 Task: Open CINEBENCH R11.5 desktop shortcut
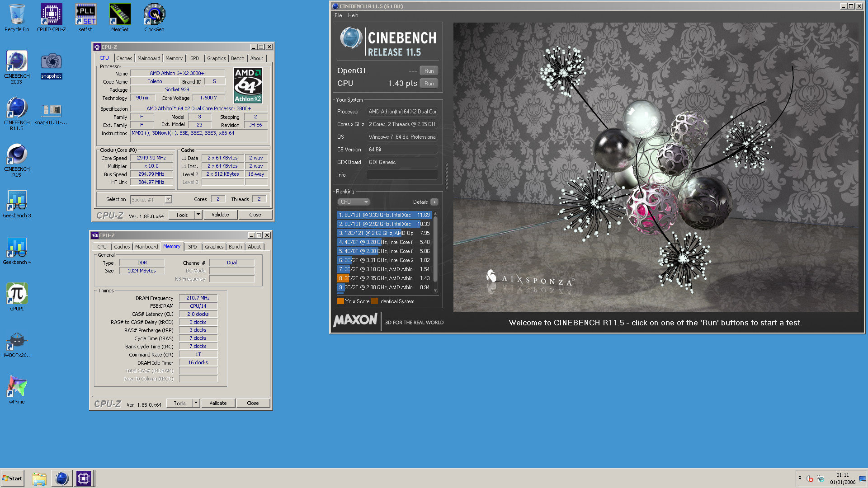17,114
